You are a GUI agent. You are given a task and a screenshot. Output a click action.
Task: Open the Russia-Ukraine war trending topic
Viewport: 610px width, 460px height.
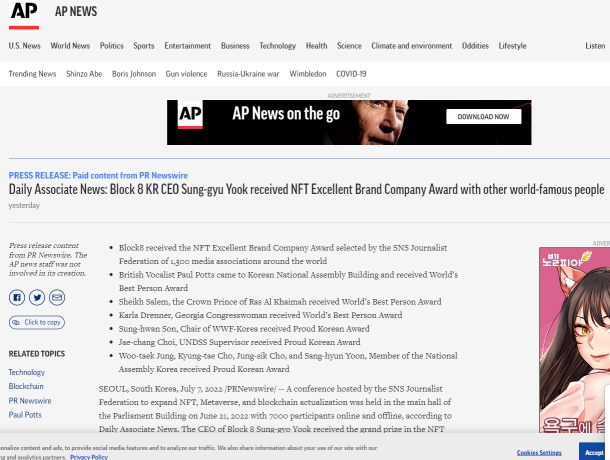[248, 74]
